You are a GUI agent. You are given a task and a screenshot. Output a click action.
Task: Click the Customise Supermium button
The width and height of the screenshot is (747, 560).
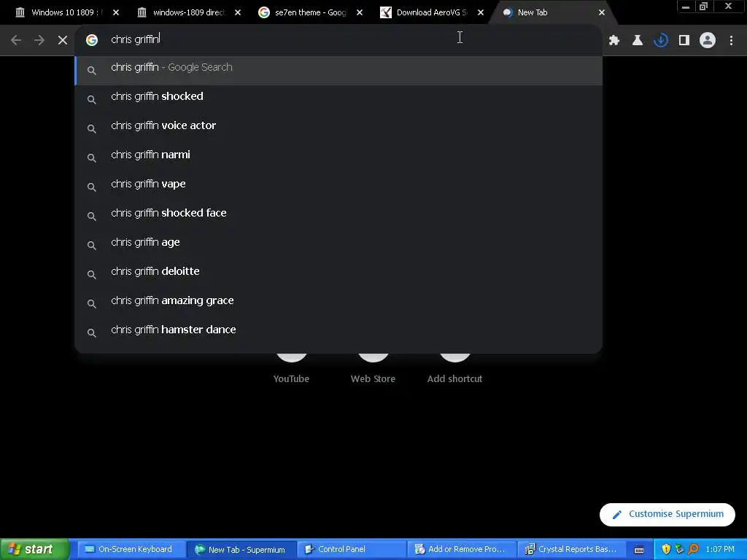coord(667,514)
